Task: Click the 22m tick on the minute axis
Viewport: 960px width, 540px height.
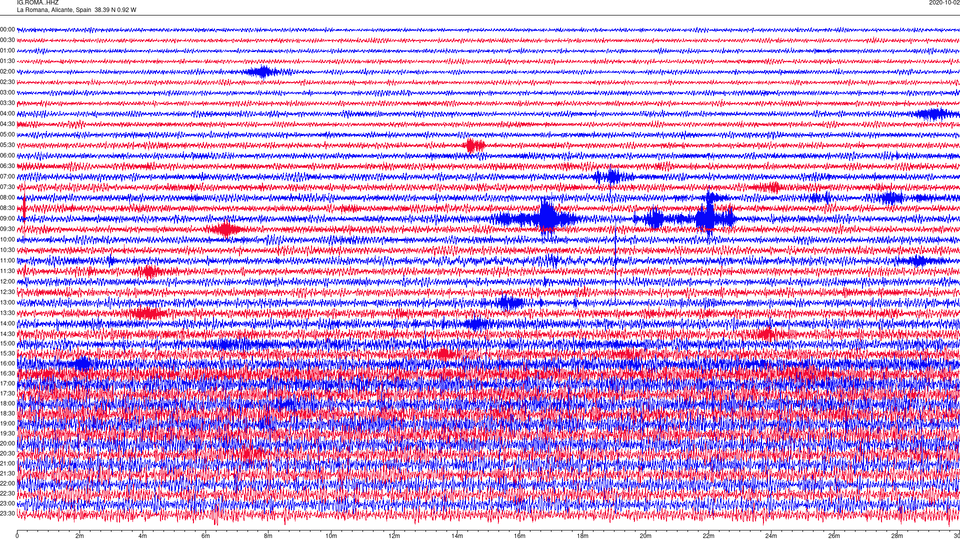Action: coord(708,536)
